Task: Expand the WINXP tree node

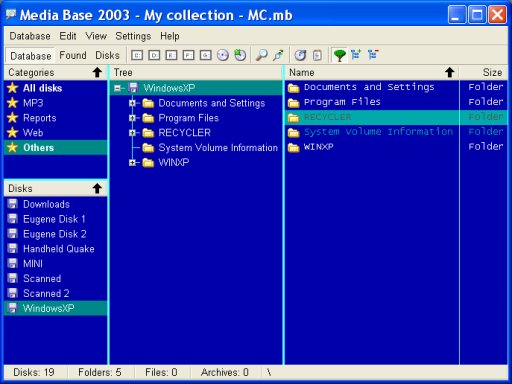Action: (132, 162)
